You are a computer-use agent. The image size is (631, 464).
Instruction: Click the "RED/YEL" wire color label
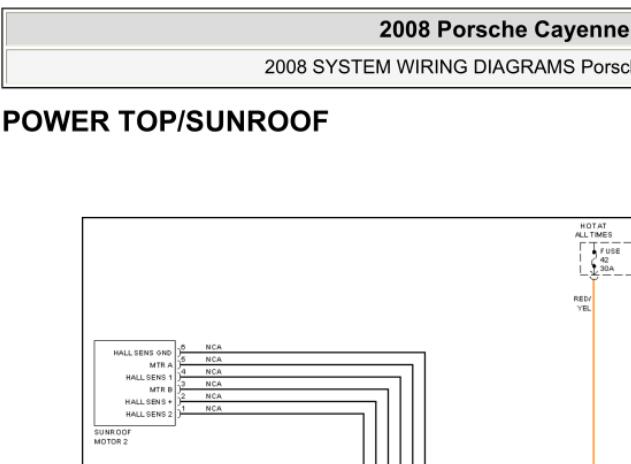pos(583,303)
